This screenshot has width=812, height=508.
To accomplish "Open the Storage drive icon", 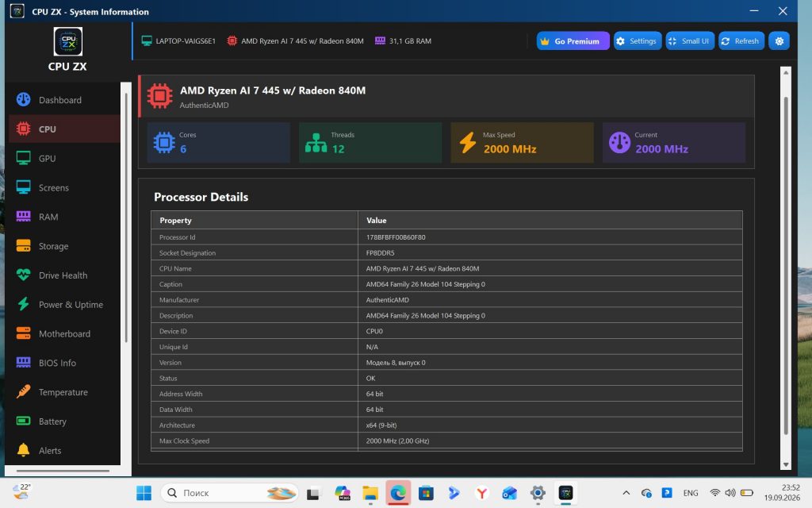I will pyautogui.click(x=23, y=246).
